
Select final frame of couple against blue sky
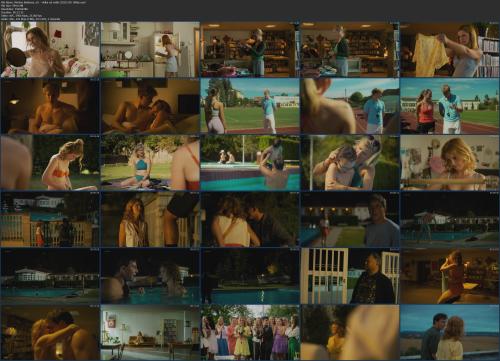click(450, 332)
